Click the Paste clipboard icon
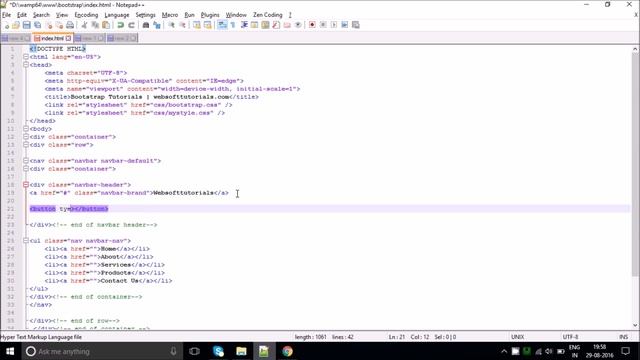This screenshot has height=360, width=640. point(106,25)
